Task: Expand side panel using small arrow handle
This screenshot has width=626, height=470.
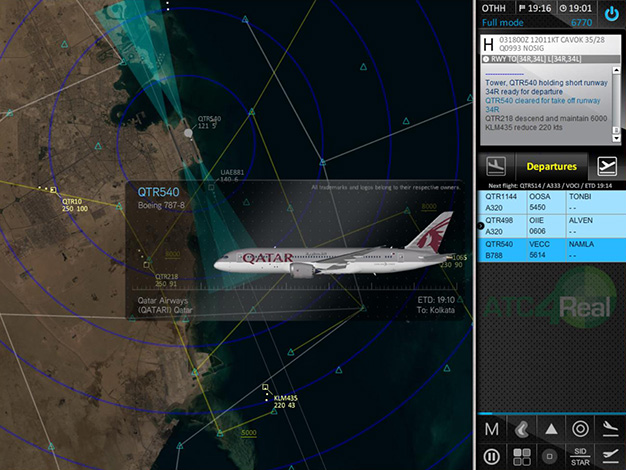Action: coord(480,226)
